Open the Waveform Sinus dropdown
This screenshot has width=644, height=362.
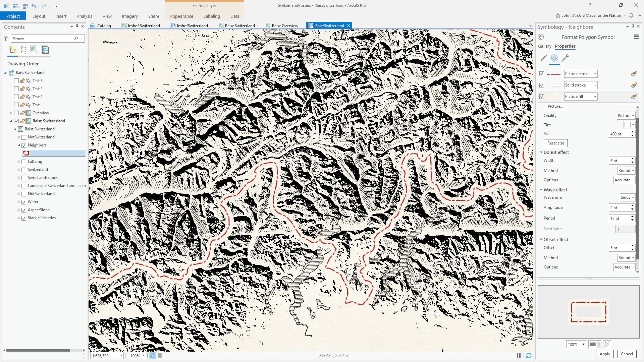(x=627, y=197)
